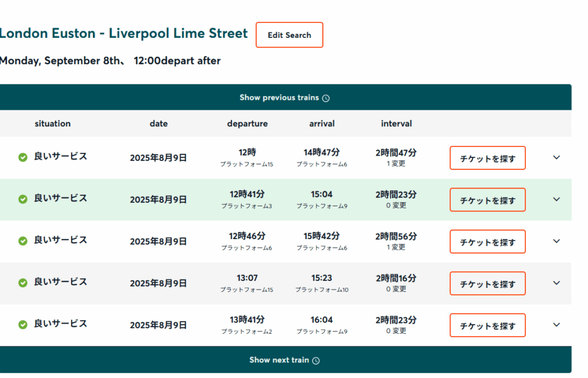
Task: Click 良いサービス status in the 12時41分 row
Action: coord(60,198)
